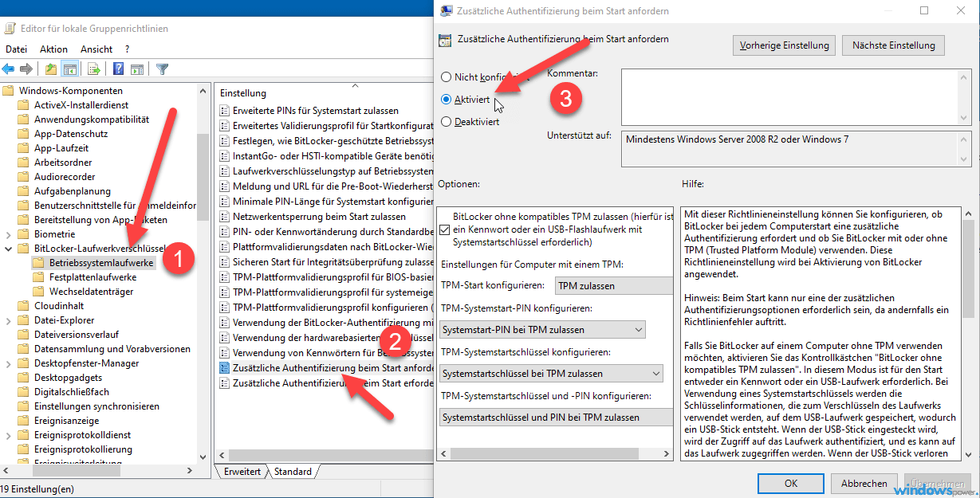The width and height of the screenshot is (980, 498).
Task: Click the Digitalschließfach folder icon
Action: (24, 392)
